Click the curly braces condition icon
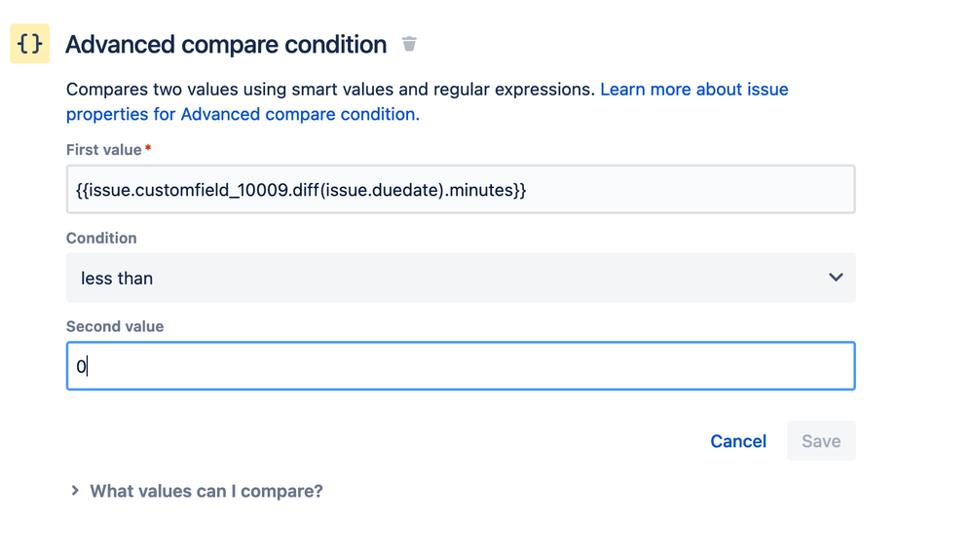This screenshot has width=973, height=560. tap(30, 44)
